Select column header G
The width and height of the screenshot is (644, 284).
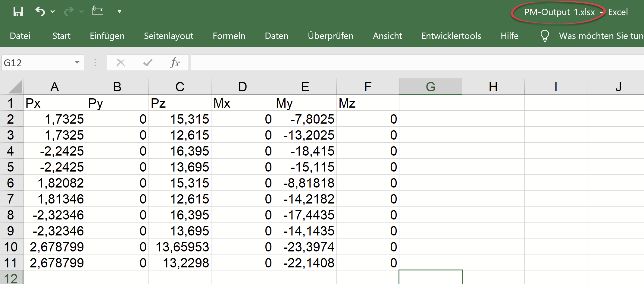click(x=430, y=86)
